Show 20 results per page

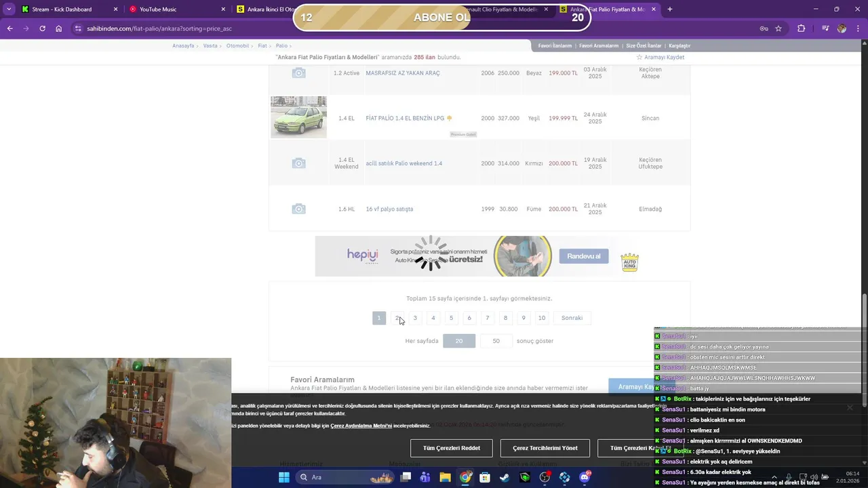tap(459, 341)
